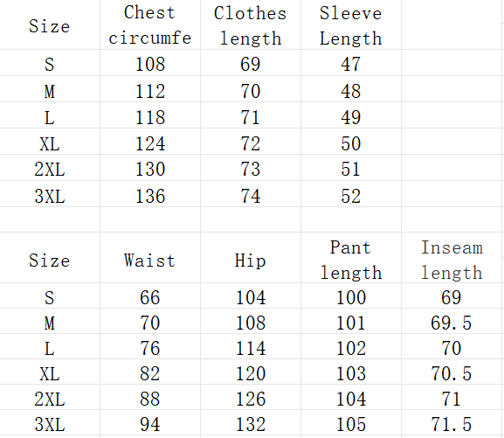Click the top table XL size cell
Screen dimensions: 504x438
coord(50,142)
